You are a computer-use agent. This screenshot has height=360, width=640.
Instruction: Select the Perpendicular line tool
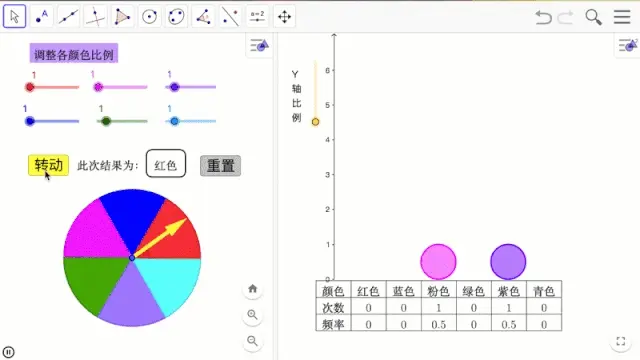click(x=96, y=16)
